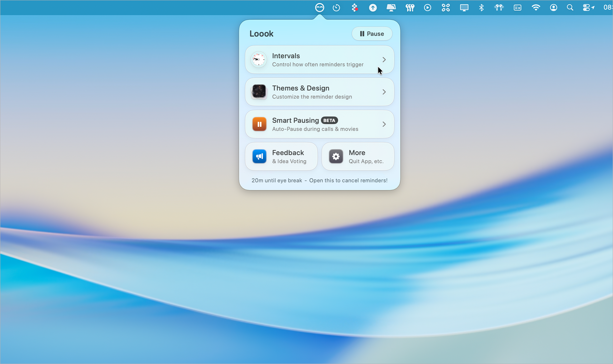The width and height of the screenshot is (613, 364).
Task: Open the Wi-Fi status icon
Action: 536,7
